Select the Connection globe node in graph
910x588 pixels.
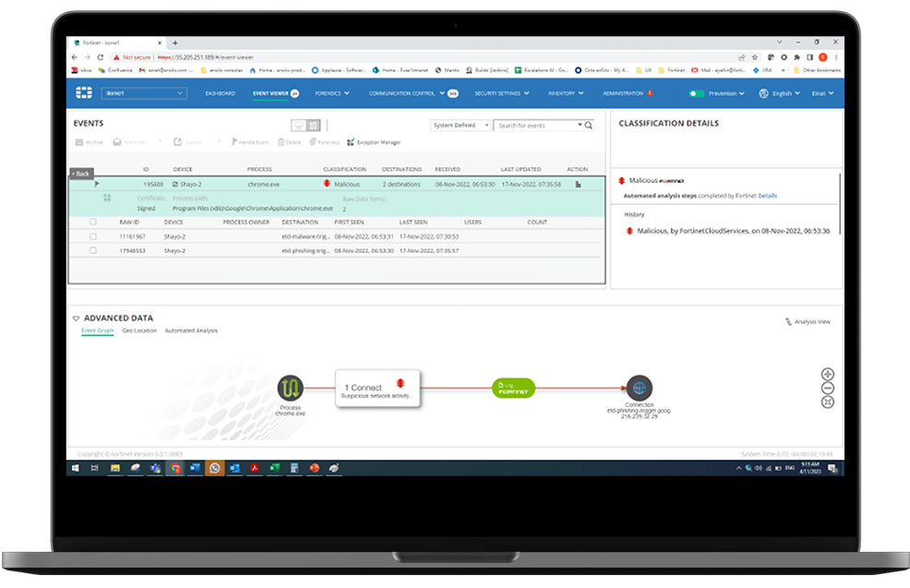pos(639,388)
